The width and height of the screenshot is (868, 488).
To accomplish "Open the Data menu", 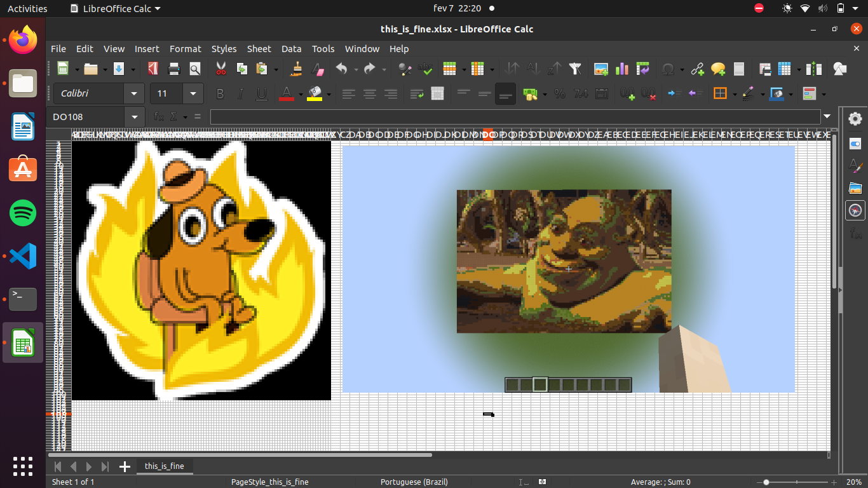I will coord(291,49).
